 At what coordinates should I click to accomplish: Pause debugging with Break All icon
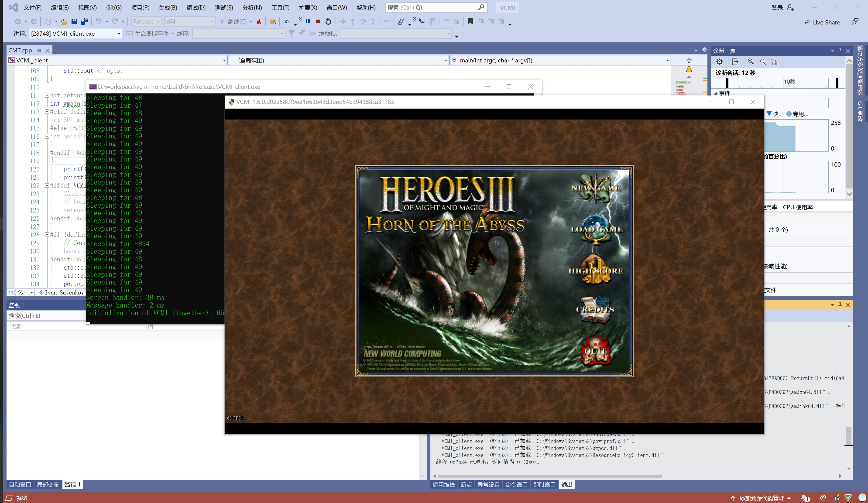point(308,21)
